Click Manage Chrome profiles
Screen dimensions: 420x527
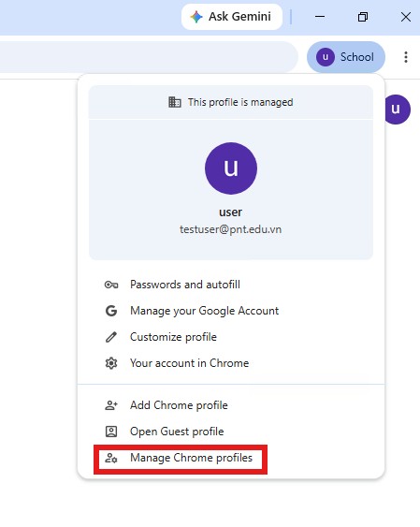pyautogui.click(x=231, y=458)
